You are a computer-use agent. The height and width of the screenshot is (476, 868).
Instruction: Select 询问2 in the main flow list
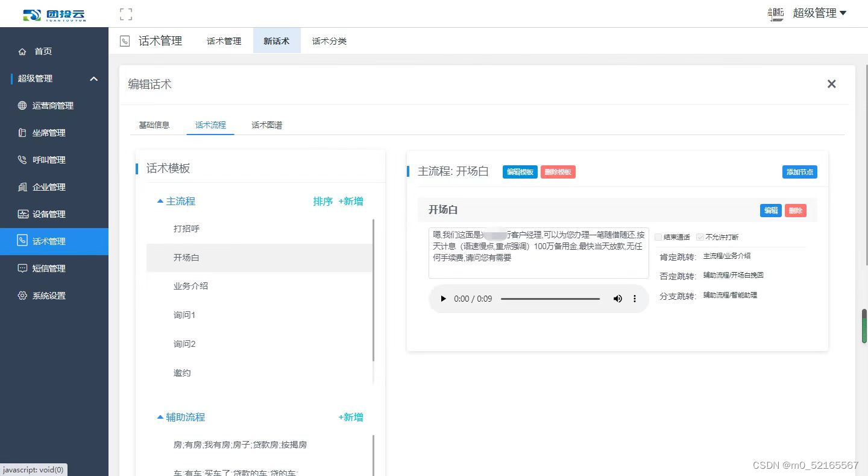(259, 344)
